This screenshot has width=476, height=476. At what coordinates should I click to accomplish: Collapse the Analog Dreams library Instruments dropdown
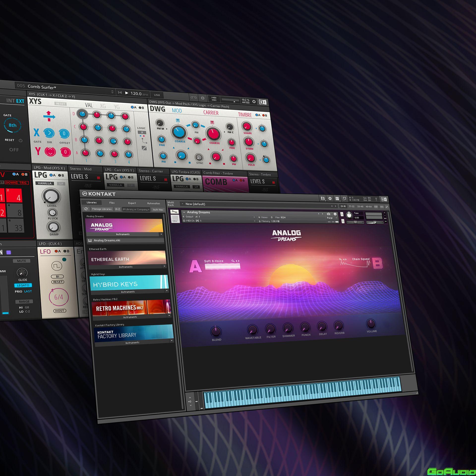161,234
